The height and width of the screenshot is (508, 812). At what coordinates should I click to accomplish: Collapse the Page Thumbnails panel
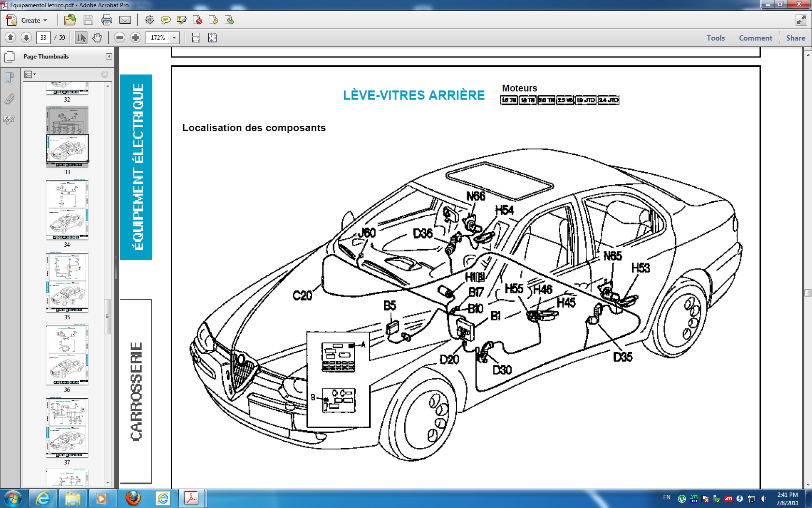tap(109, 57)
